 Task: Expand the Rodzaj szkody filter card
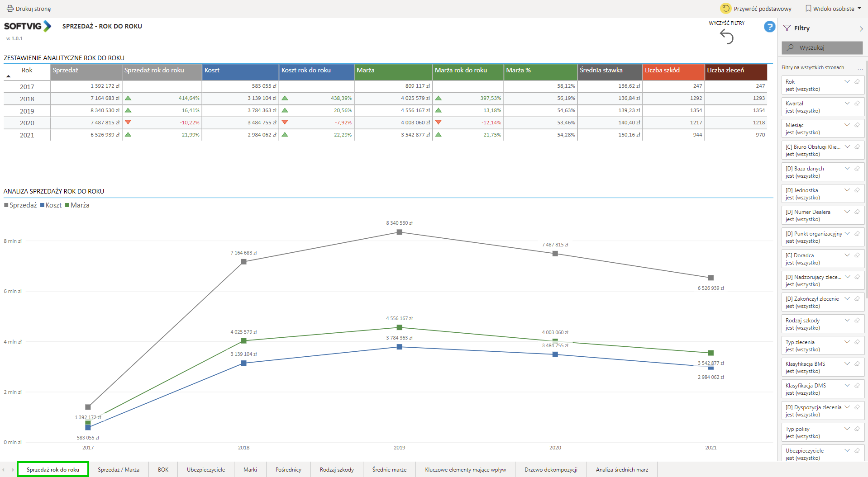847,321
